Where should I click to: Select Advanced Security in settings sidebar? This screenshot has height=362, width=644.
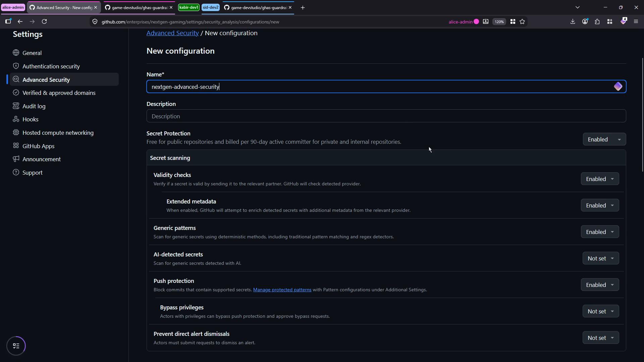pyautogui.click(x=64, y=79)
